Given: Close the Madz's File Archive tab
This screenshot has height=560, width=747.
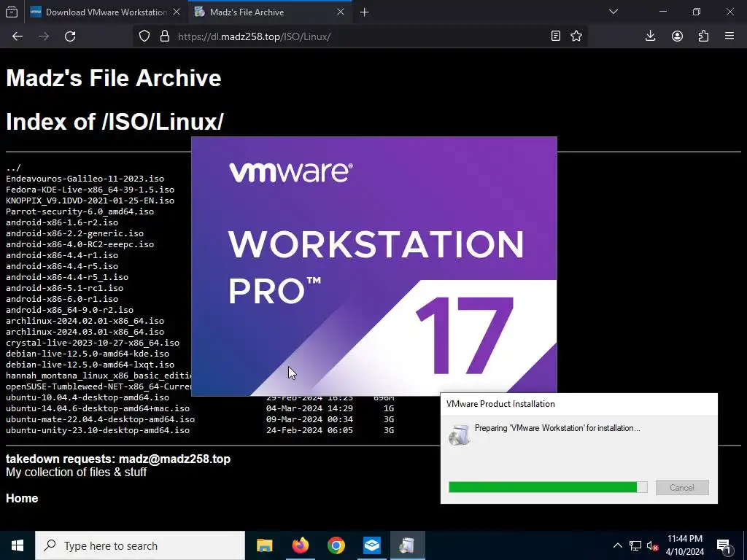Looking at the screenshot, I should [x=341, y=12].
